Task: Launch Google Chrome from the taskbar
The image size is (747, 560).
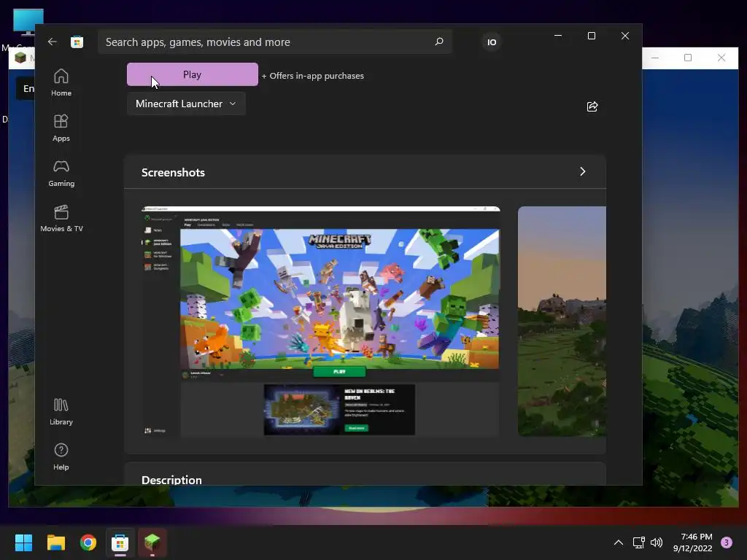Action: click(x=88, y=542)
